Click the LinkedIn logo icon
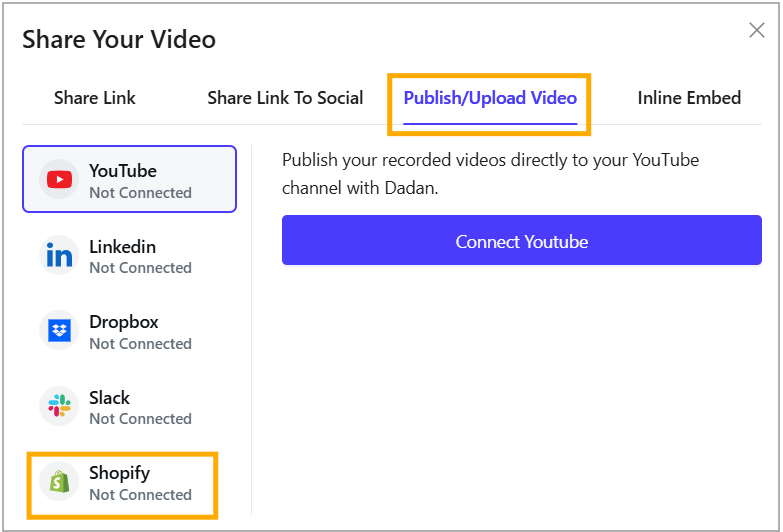783x532 pixels. click(59, 256)
